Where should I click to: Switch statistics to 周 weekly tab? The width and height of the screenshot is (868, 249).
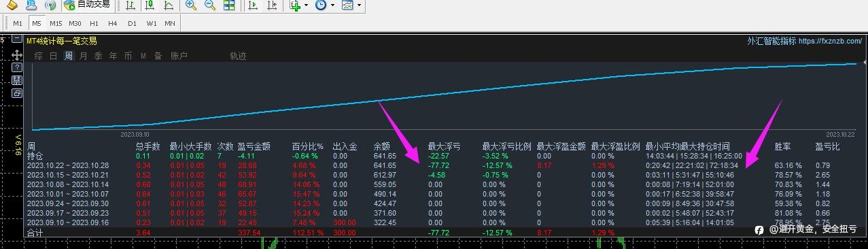pyautogui.click(x=69, y=56)
